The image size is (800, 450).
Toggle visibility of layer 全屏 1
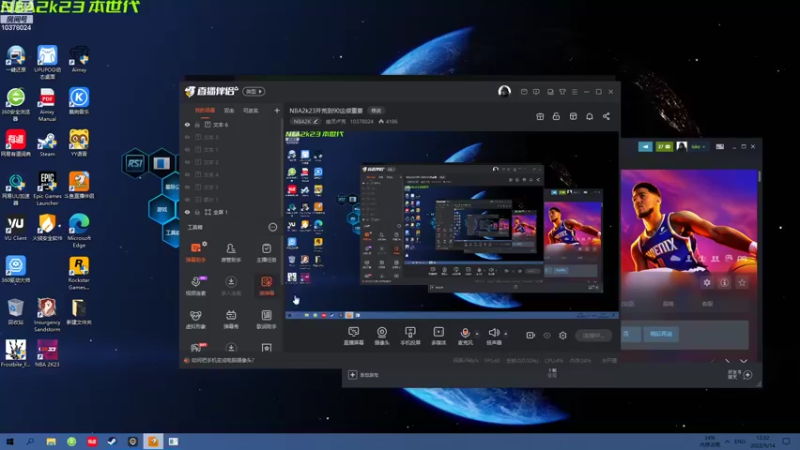pos(187,212)
